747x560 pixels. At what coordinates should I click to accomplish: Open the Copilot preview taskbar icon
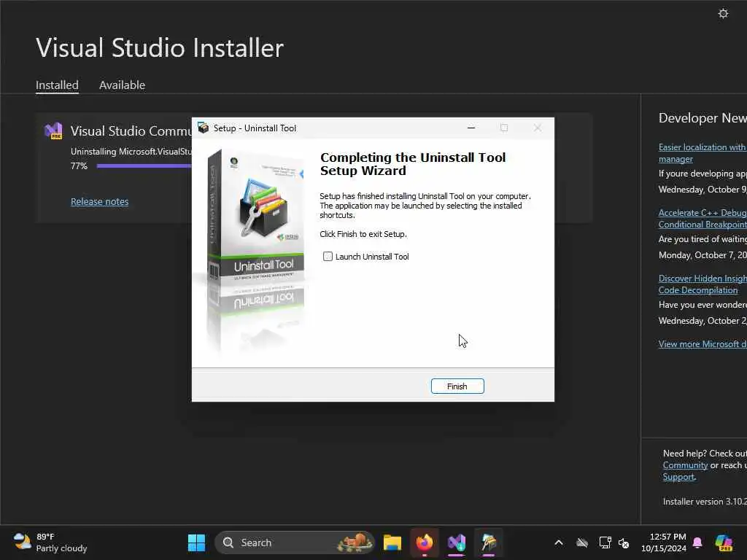(724, 542)
